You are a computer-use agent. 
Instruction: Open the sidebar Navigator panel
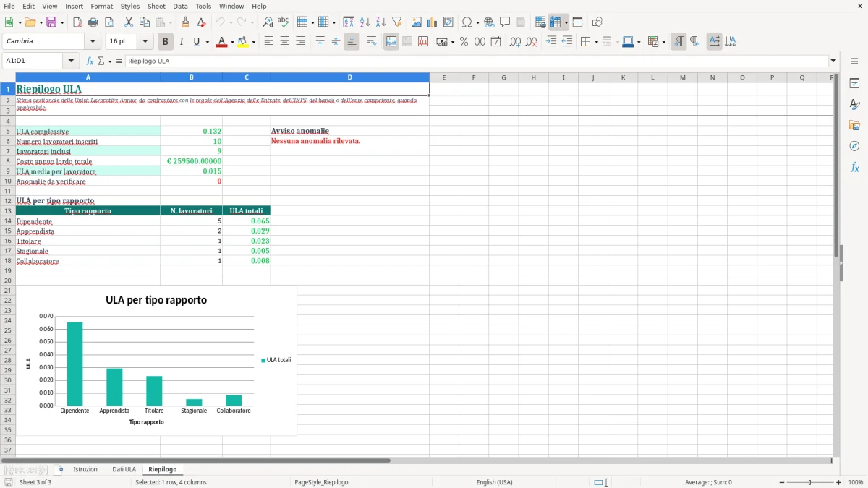pos(854,146)
